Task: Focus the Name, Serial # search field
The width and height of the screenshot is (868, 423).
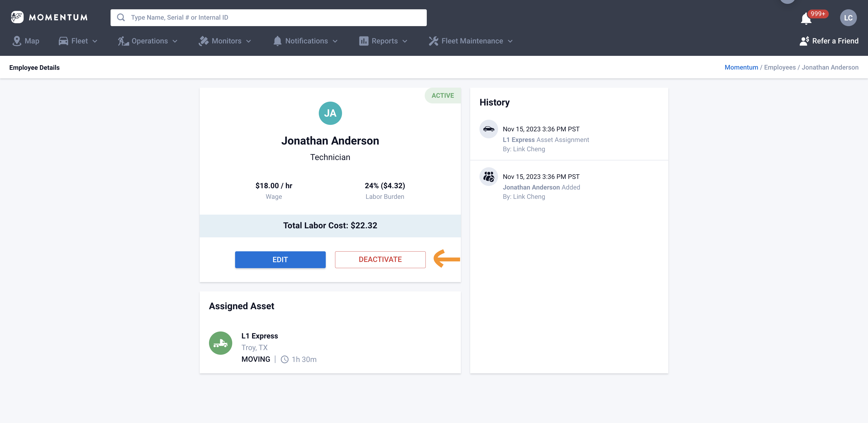Action: (273, 18)
